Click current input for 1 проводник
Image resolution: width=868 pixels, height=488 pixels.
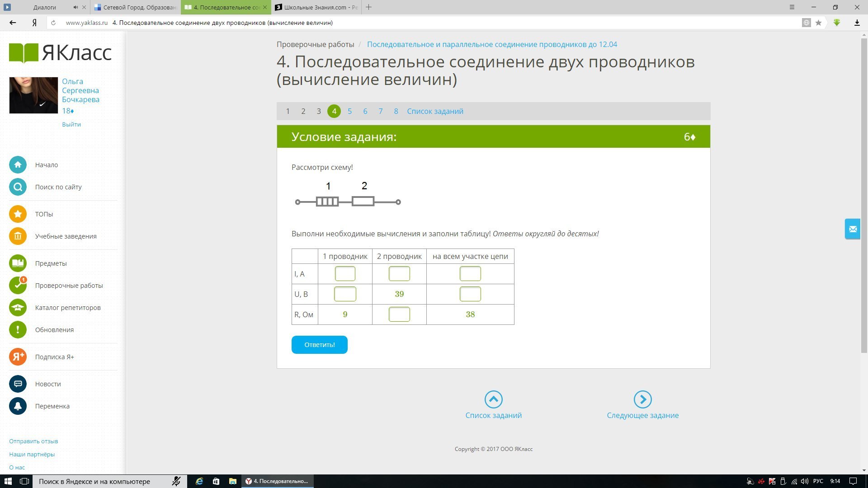pyautogui.click(x=345, y=274)
